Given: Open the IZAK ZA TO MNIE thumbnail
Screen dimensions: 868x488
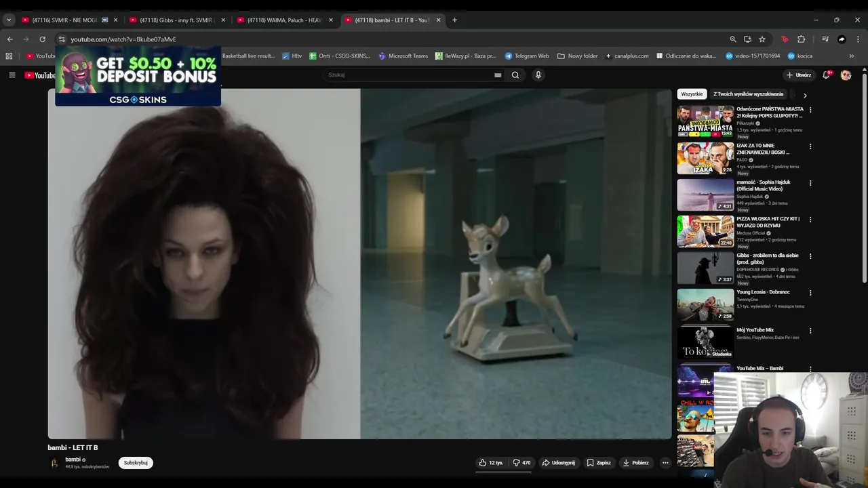Looking at the screenshot, I should [x=705, y=158].
